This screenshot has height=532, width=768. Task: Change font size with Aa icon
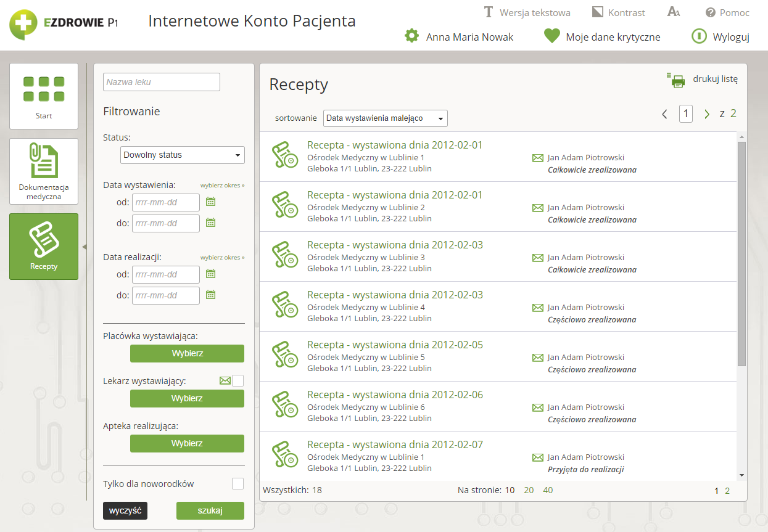pos(674,12)
